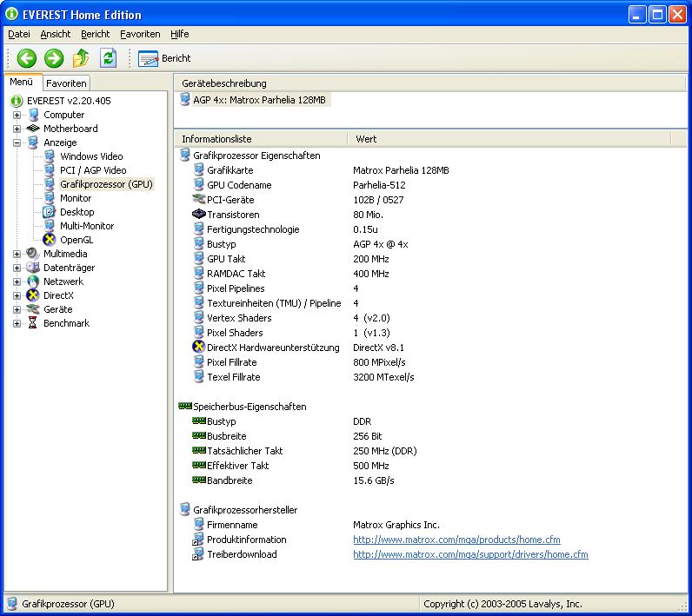
Task: Select Windows Video in the tree
Action: pos(91,156)
